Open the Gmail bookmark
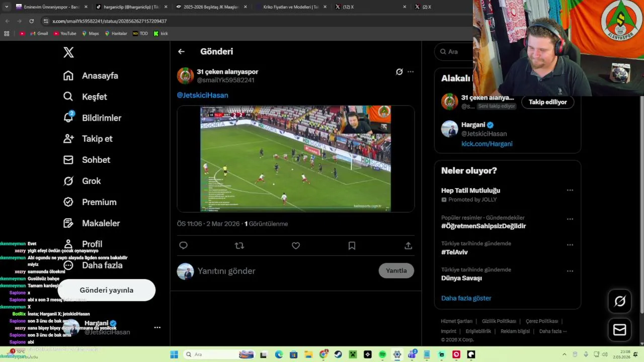The height and width of the screenshot is (362, 644). point(39,34)
